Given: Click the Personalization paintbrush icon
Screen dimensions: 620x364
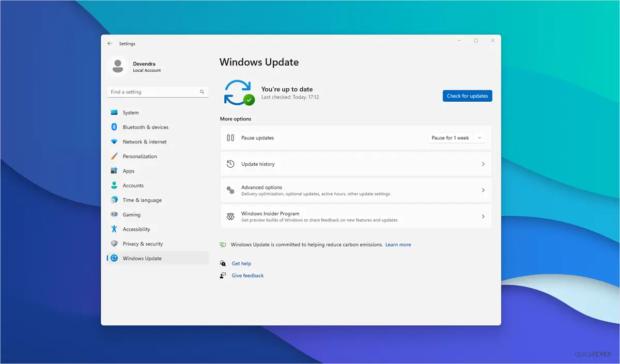Looking at the screenshot, I should pyautogui.click(x=114, y=156).
